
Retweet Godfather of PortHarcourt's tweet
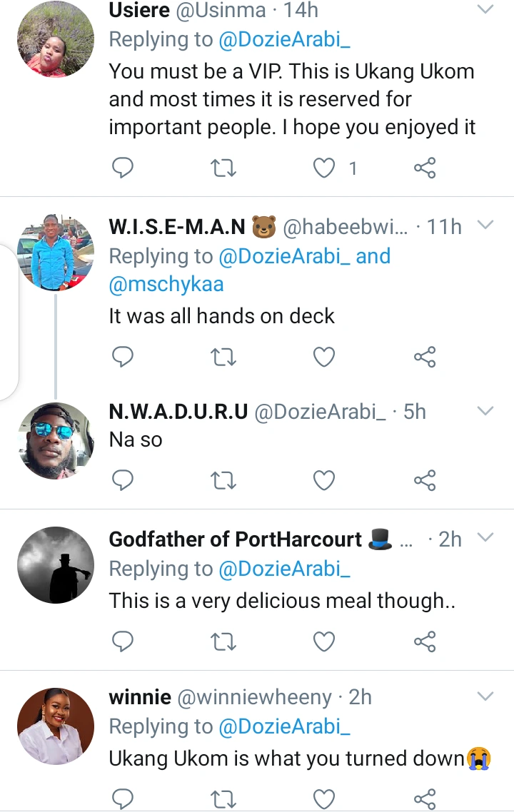[x=224, y=642]
